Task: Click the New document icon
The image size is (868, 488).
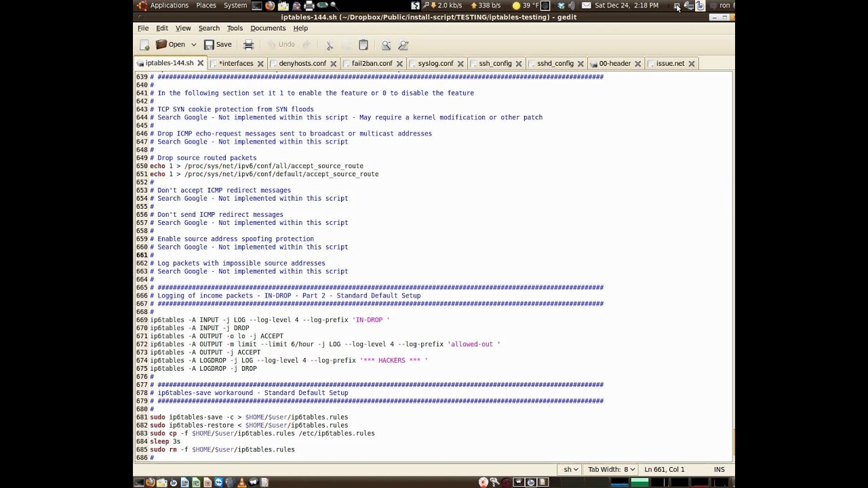Action: tap(144, 45)
